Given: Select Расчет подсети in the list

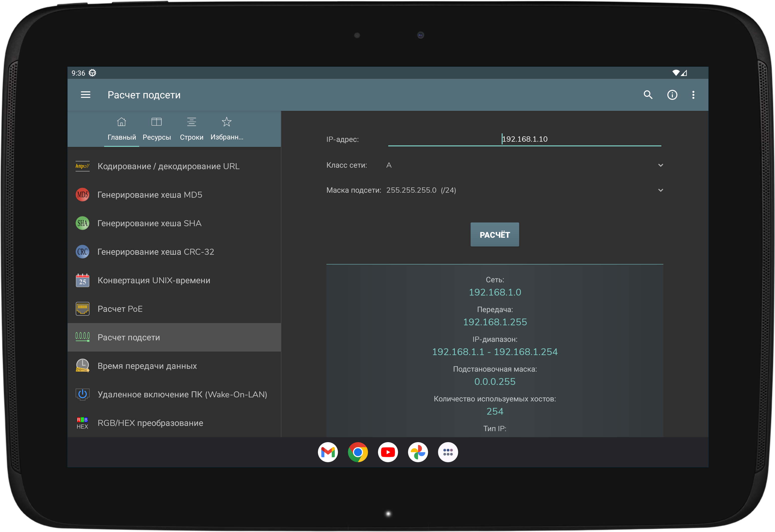Looking at the screenshot, I should [174, 337].
